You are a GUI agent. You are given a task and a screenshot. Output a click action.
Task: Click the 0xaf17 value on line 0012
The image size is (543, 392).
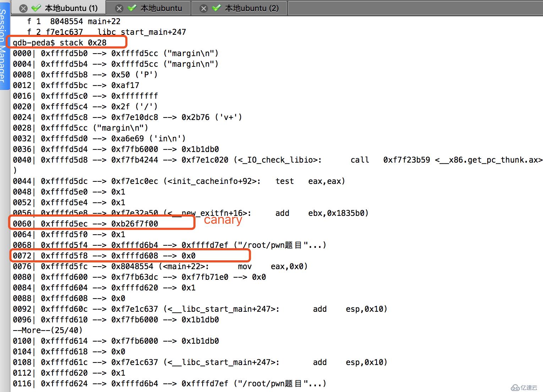[x=125, y=85]
